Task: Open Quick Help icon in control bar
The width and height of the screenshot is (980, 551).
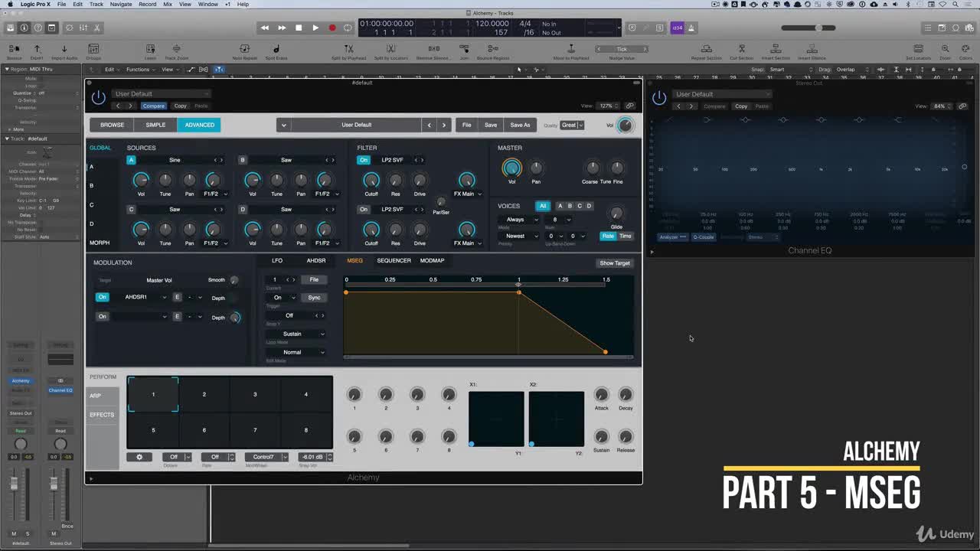Action: point(38,28)
